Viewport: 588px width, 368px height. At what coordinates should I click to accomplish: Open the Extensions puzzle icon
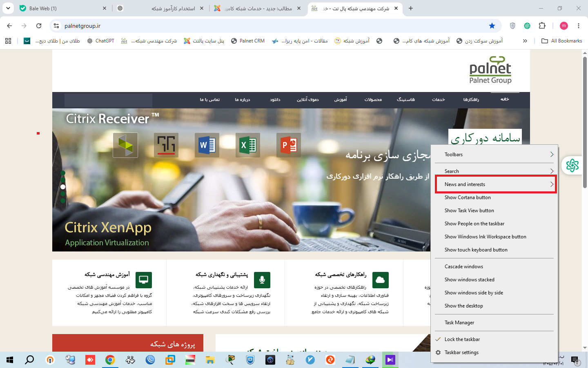(542, 26)
